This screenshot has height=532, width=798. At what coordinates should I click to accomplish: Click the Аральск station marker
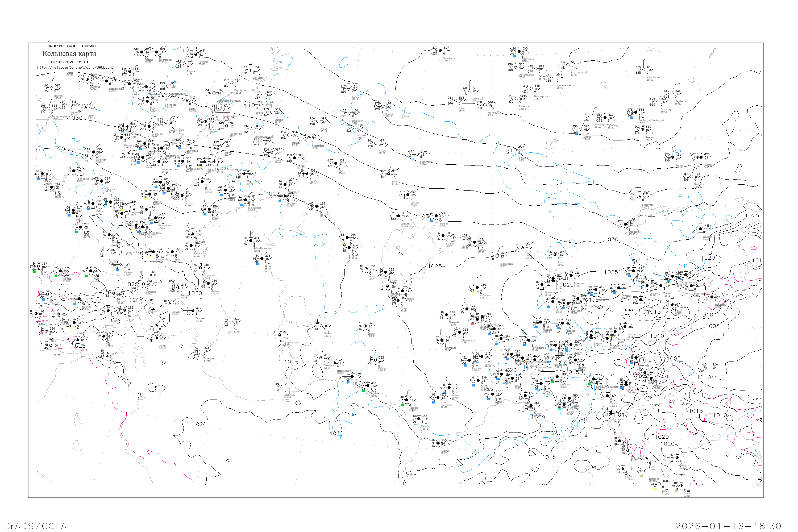click(x=436, y=216)
